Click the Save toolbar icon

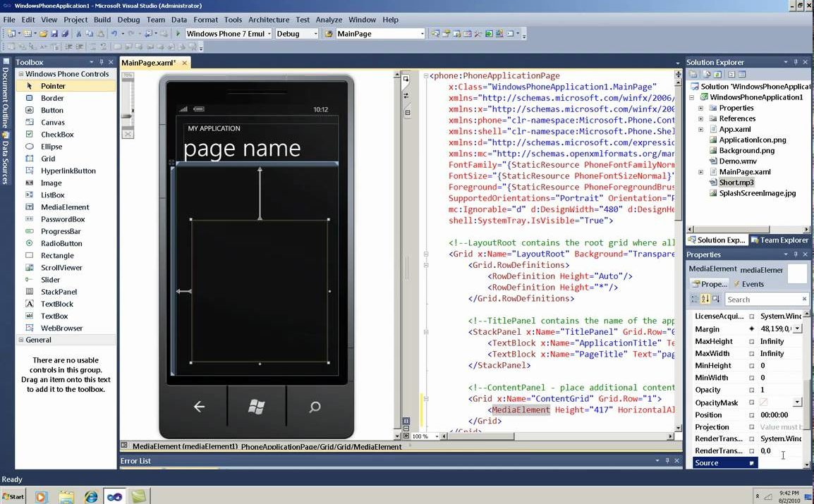[x=55, y=33]
